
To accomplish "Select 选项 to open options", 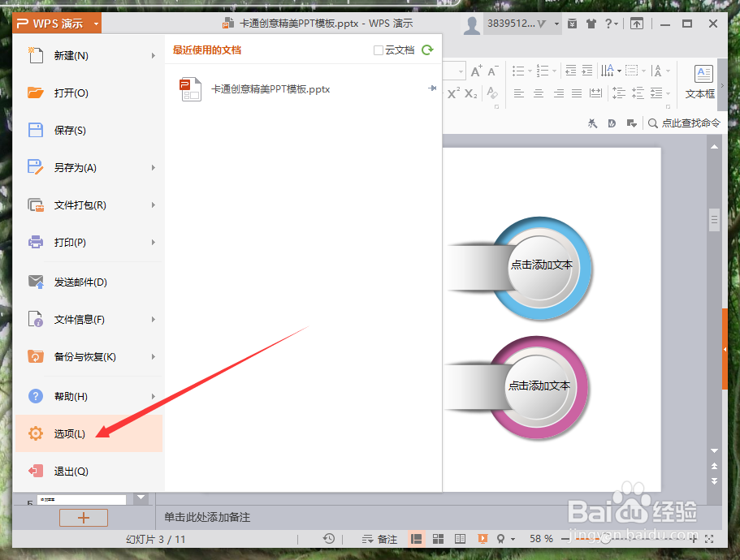I will [69, 433].
